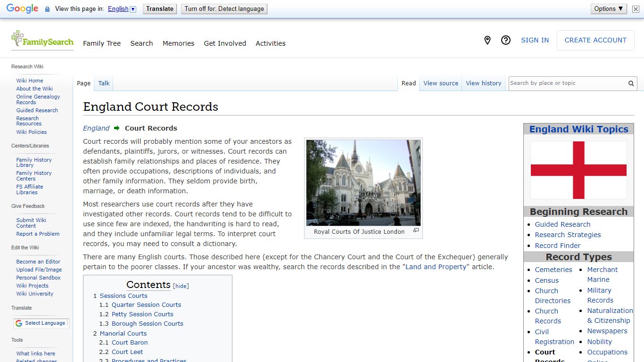The image size is (644, 362).
Task: Enlarge the Royal Courts image via the enlarge icon
Action: coord(416,230)
